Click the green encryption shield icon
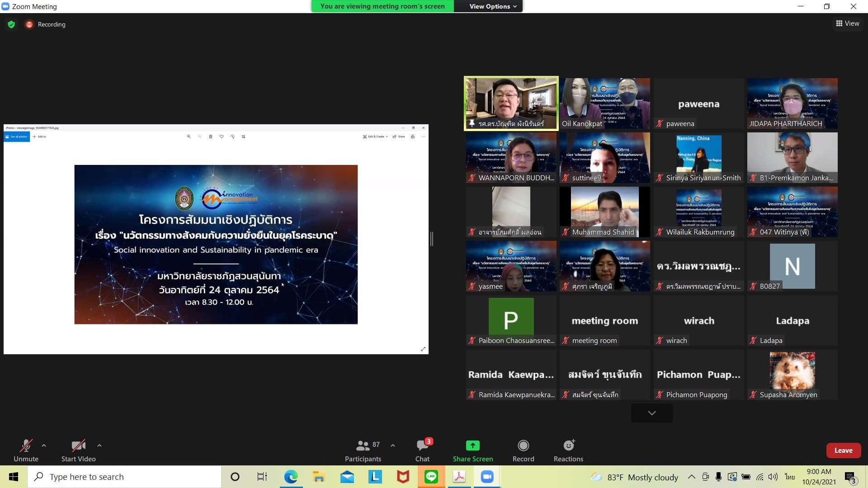The image size is (868, 488). [x=11, y=24]
